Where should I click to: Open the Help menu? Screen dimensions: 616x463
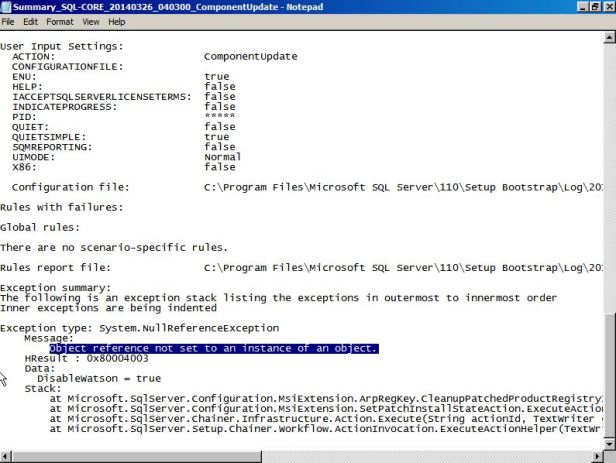117,22
